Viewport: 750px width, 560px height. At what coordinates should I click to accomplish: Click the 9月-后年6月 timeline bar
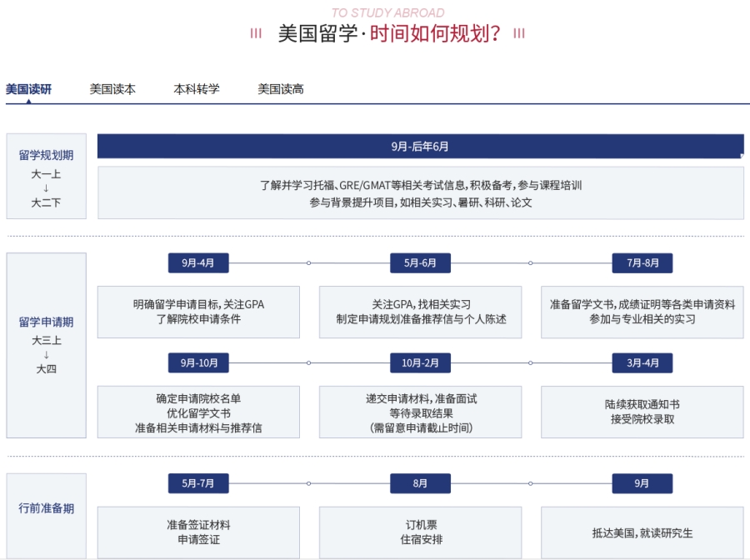420,147
